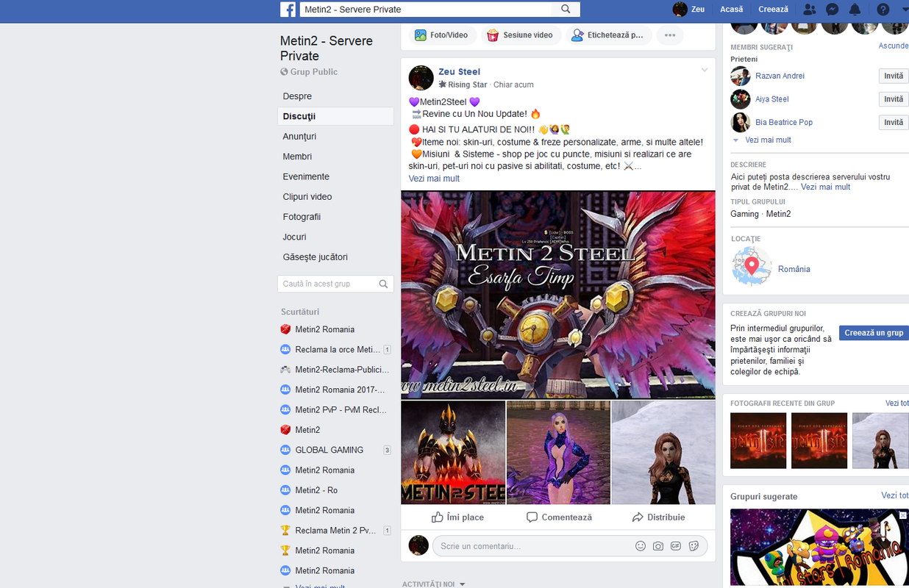Invite Razvan Andrei to group

[x=894, y=76]
